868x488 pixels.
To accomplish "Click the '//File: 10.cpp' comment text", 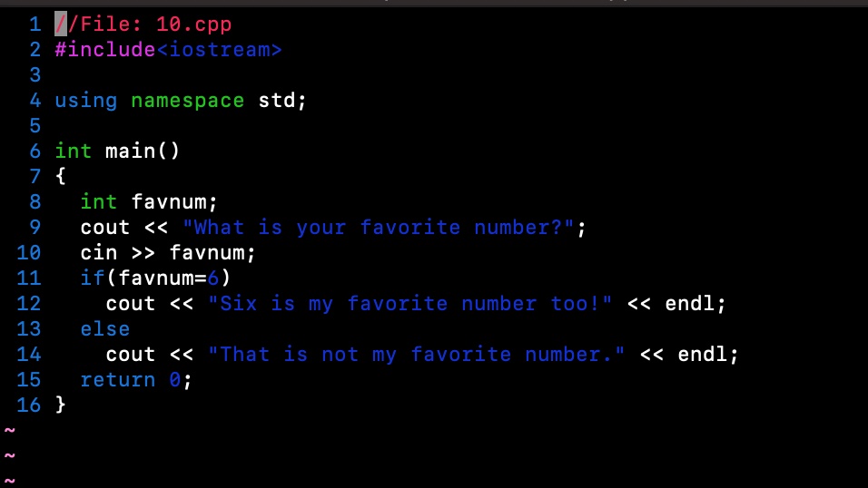I will 143,24.
